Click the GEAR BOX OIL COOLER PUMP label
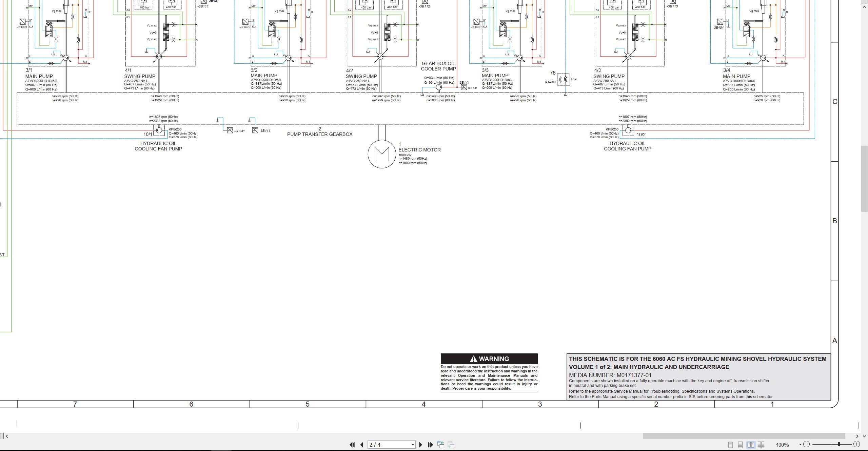Viewport: 868px width, 451px height. [x=438, y=66]
